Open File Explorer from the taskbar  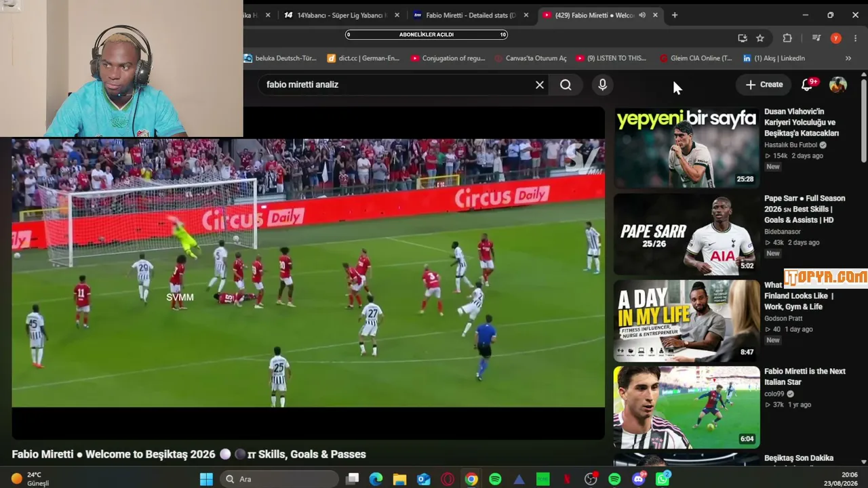399,479
